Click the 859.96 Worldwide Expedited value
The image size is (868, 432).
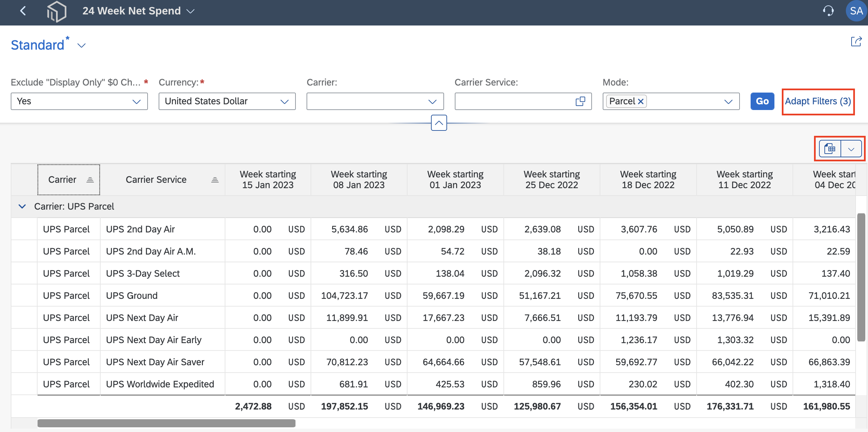click(546, 384)
